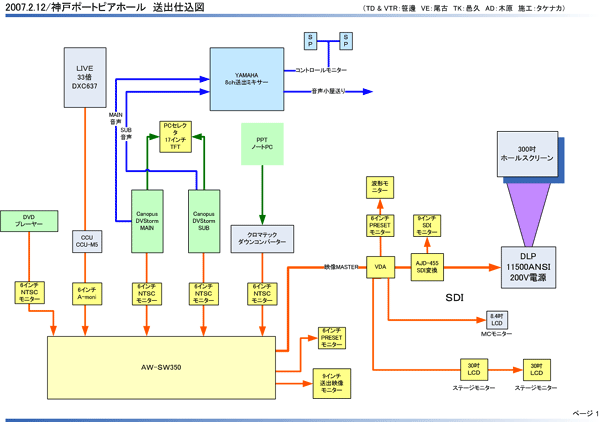The width and height of the screenshot is (600, 422).
Task: Select the VDA distribution box
Action: point(379,267)
